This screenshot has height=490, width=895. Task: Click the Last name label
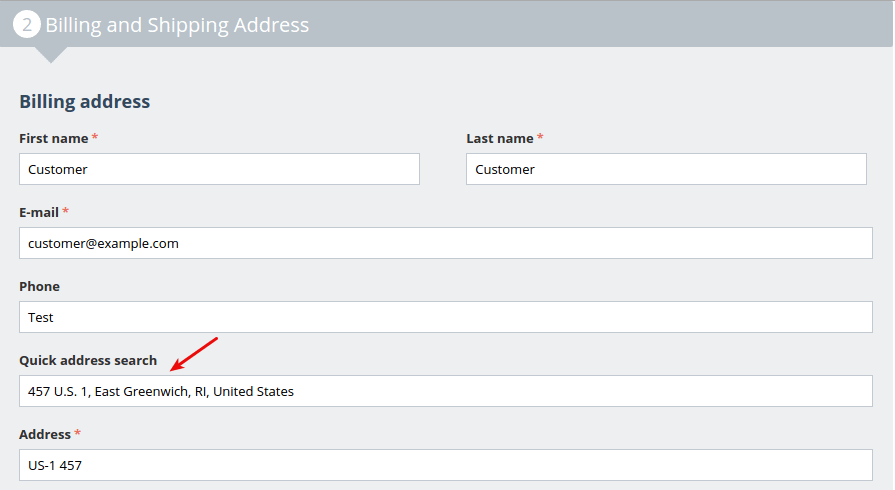click(499, 138)
